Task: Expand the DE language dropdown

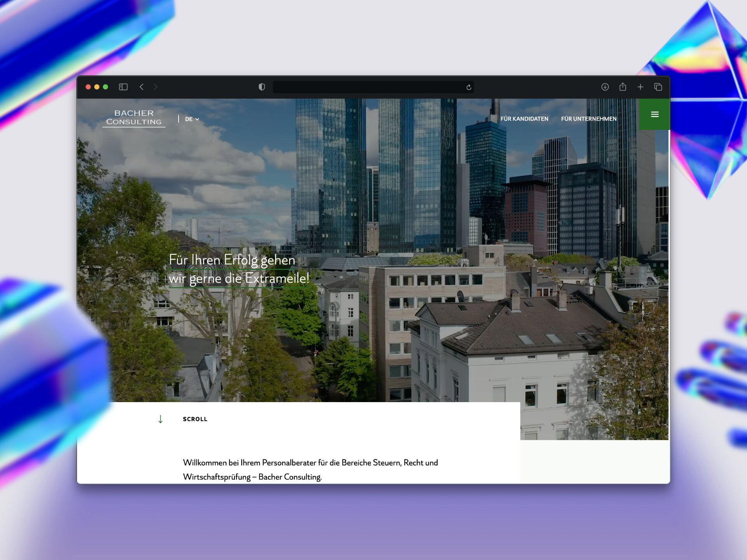Action: click(192, 119)
